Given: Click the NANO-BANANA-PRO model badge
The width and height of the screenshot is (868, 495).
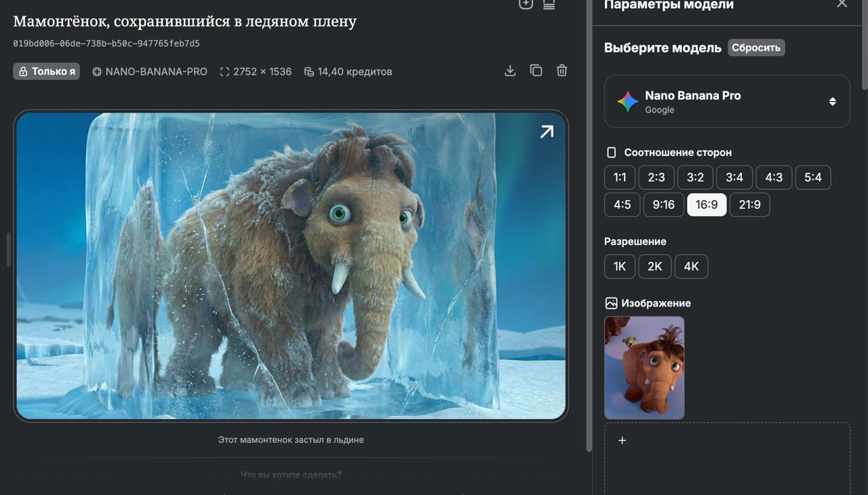Looking at the screenshot, I should click(x=150, y=71).
